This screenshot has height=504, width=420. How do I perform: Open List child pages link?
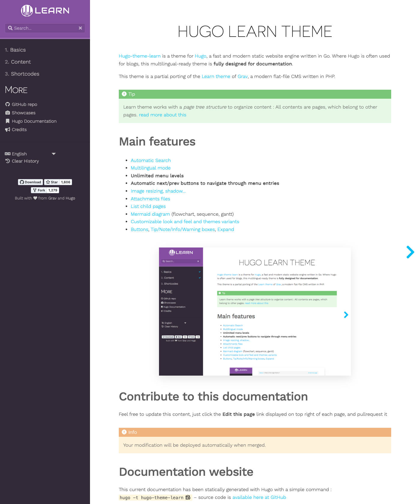(x=148, y=206)
